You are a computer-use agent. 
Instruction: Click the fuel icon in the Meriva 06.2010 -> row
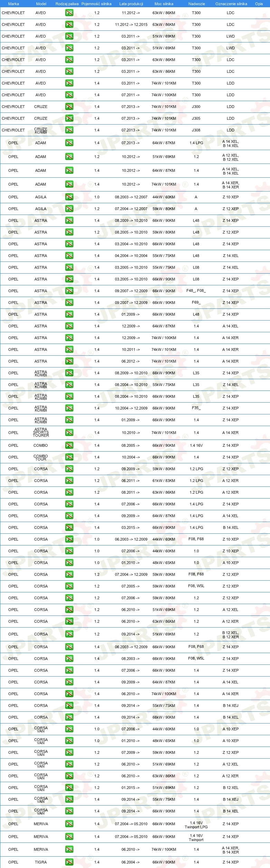click(69, 849)
